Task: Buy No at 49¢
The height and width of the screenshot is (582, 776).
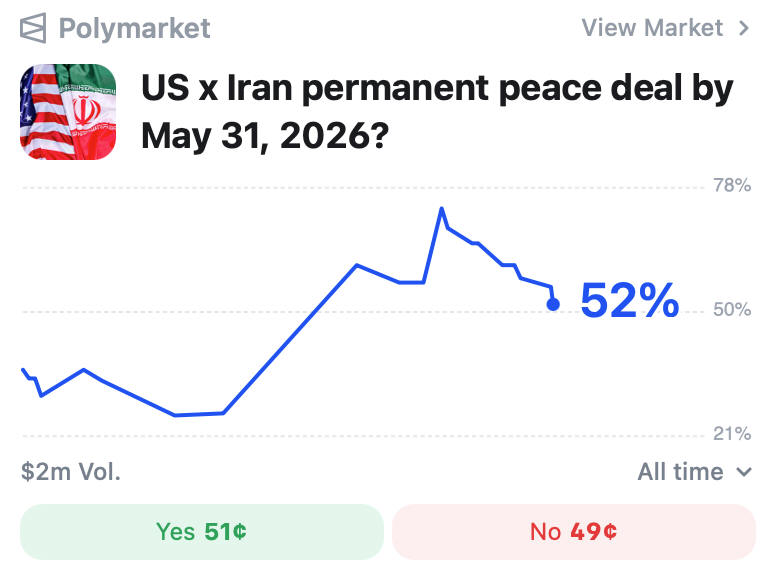Action: (574, 532)
